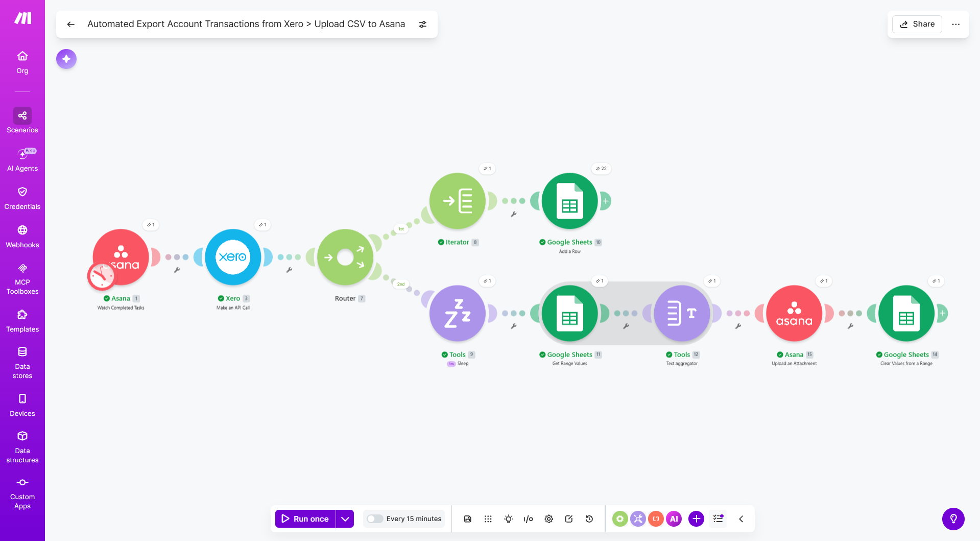This screenshot has height=541, width=980.
Task: Open Asana Upload an Attachment module
Action: click(x=794, y=313)
